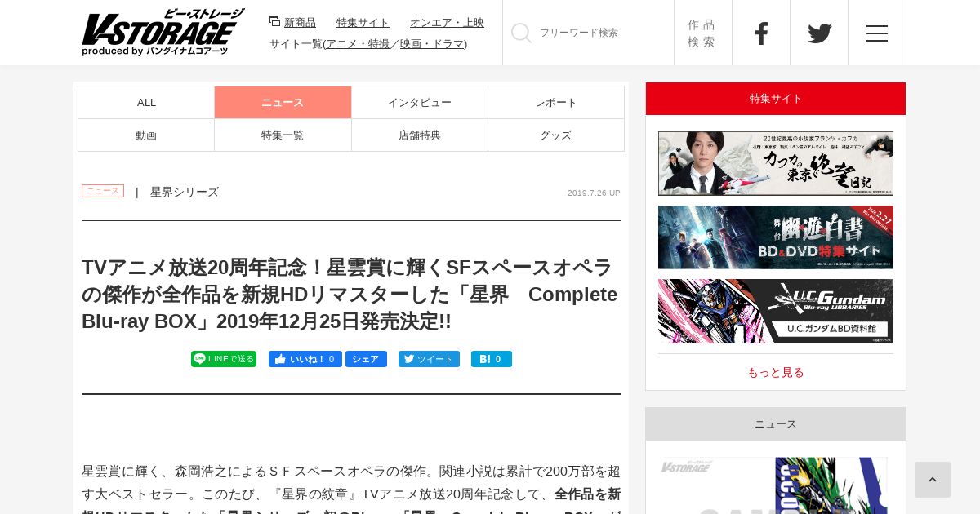980x514 pixels.
Task: Open the U.C. Gundam Blu-ray Libraries banner
Action: [776, 311]
